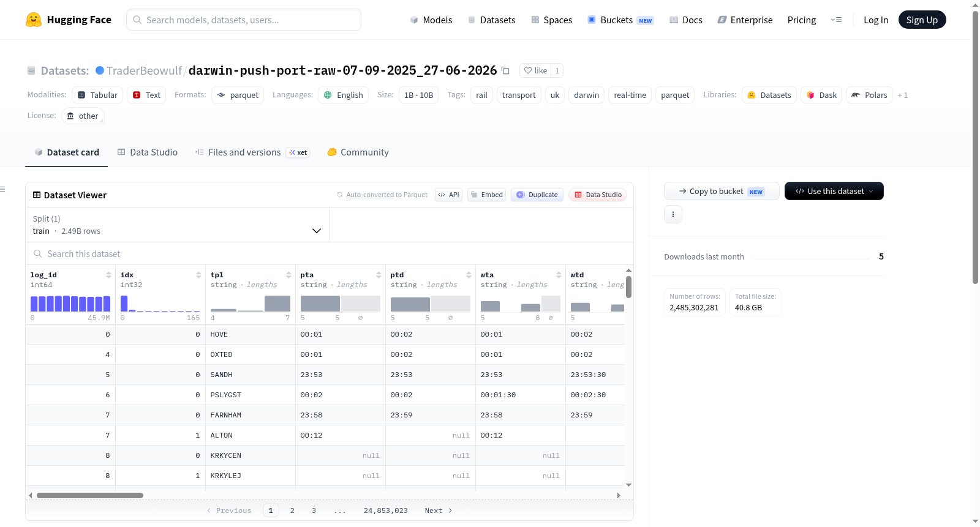The width and height of the screenshot is (980, 527).
Task: Open the Community tab
Action: [358, 152]
